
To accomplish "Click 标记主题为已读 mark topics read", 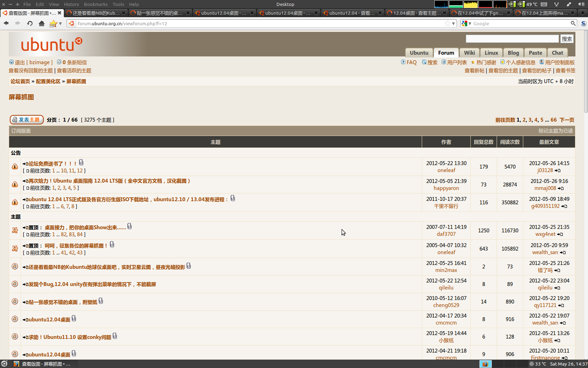I will 555,131.
